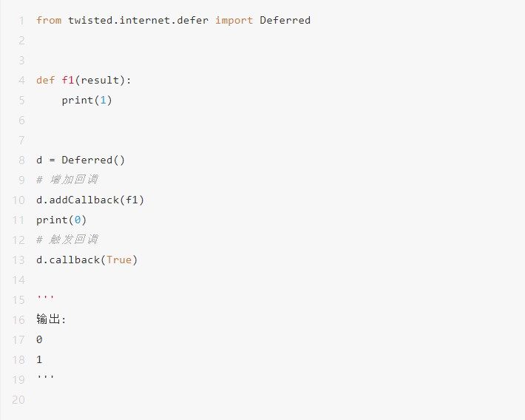This screenshot has width=525, height=420.
Task: Click 'd.addCallback(f1)' statement
Action: 90,200
